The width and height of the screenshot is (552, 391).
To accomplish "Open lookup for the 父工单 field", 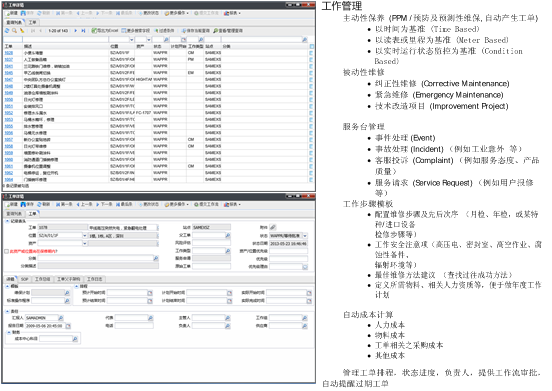I will [228, 235].
